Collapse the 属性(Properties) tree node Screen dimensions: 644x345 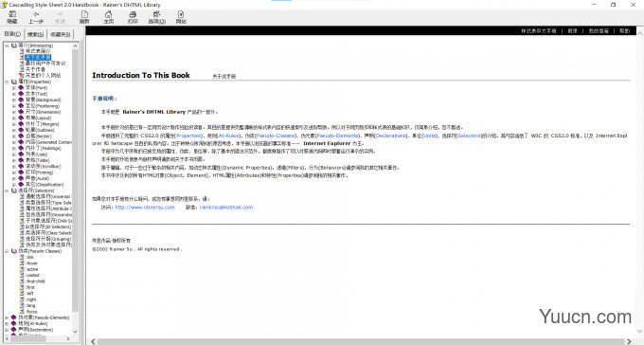[7, 82]
